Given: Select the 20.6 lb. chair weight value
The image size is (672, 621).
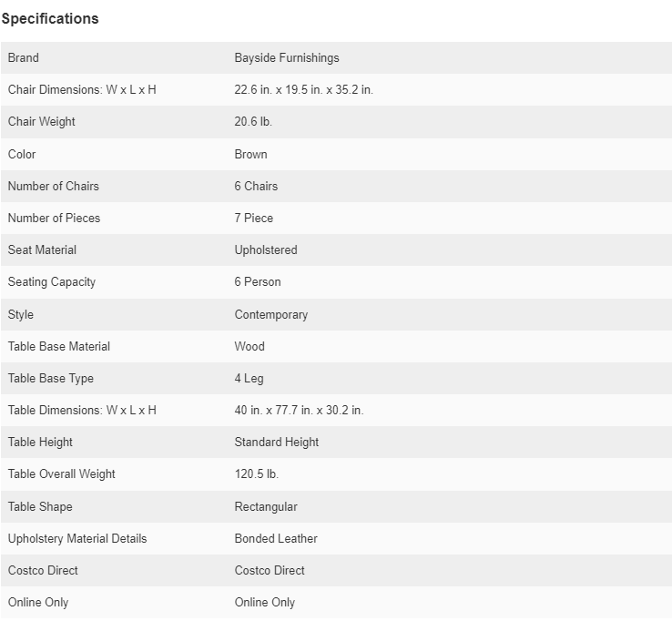Looking at the screenshot, I should coord(253,122).
